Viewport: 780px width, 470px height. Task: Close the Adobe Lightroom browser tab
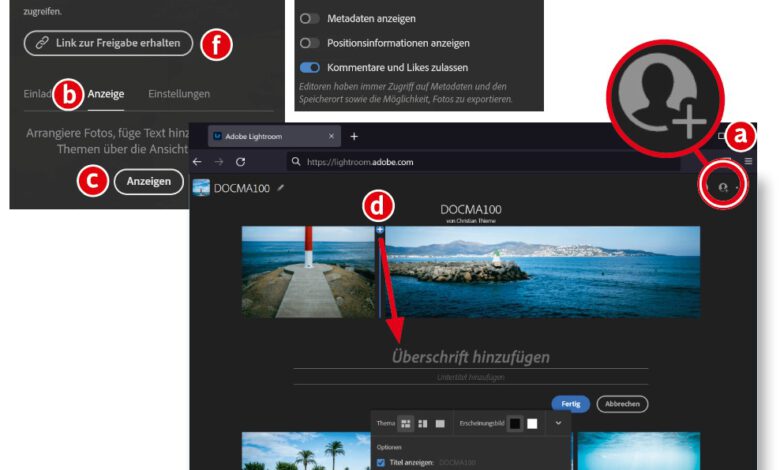click(331, 136)
